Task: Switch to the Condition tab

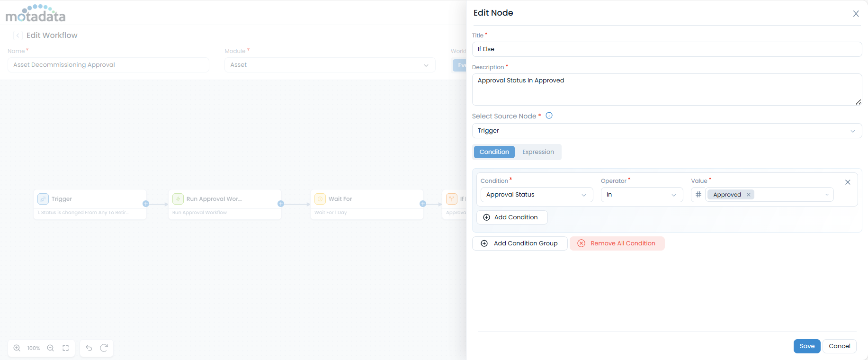Action: tap(494, 152)
